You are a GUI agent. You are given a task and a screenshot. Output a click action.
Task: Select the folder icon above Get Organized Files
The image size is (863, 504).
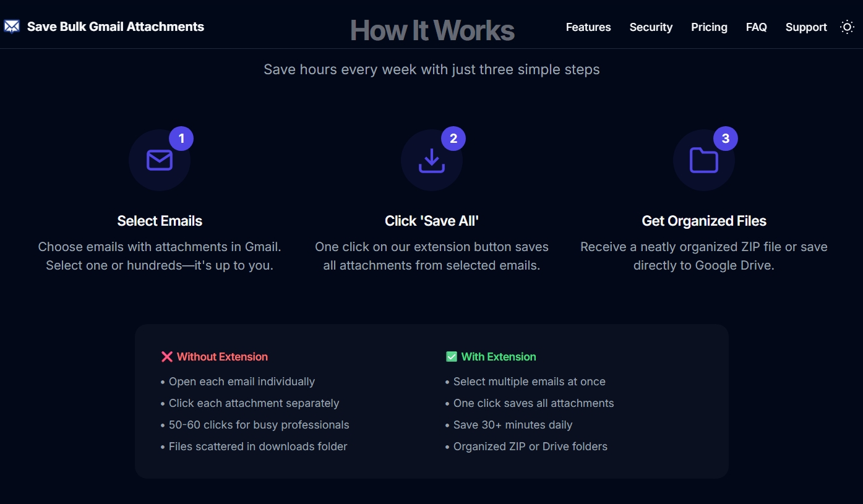[704, 159]
